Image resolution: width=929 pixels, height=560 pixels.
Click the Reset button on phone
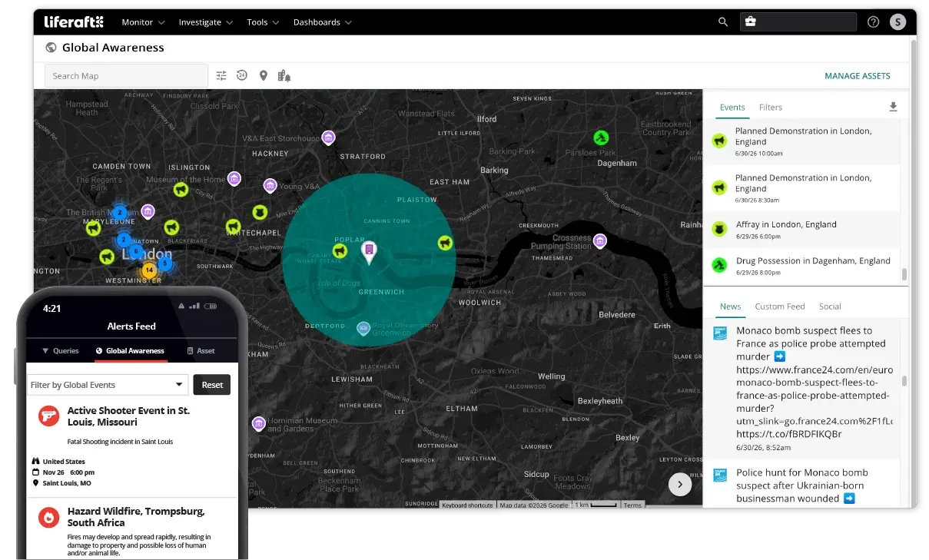pos(212,385)
